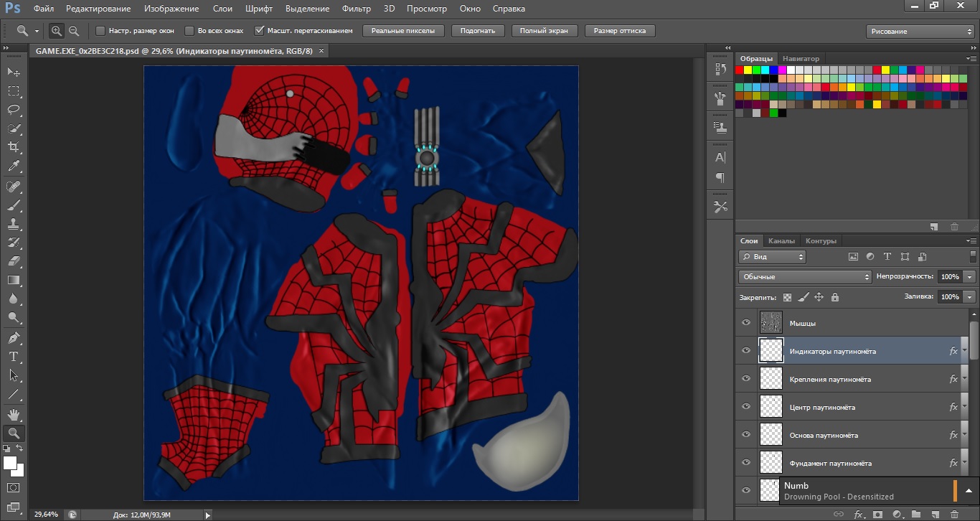Delete layer using Layers panel trash icon
Viewport: 980px width, 521px height.
click(x=954, y=515)
